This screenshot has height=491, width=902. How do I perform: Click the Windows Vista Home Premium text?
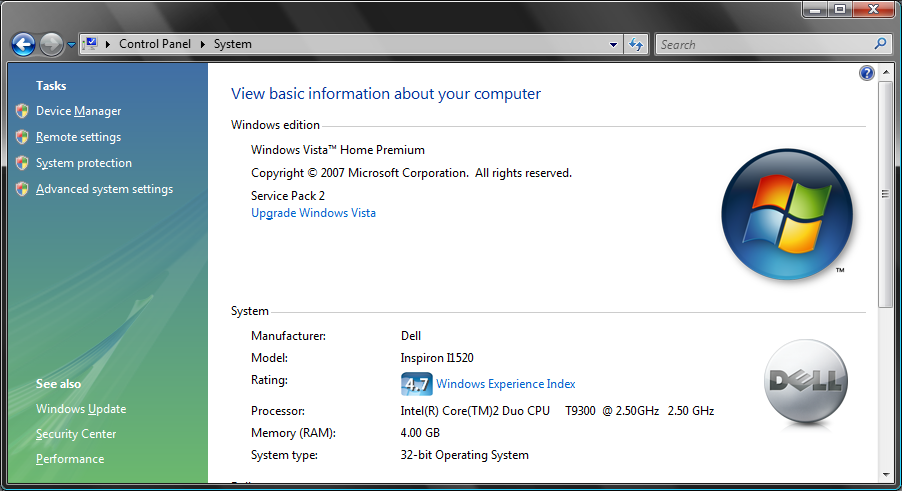point(338,150)
